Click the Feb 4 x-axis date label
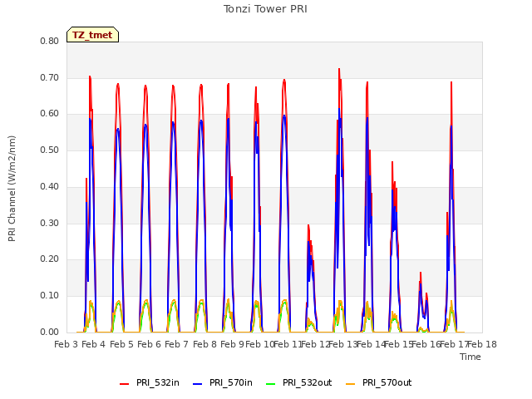 pyautogui.click(x=94, y=344)
